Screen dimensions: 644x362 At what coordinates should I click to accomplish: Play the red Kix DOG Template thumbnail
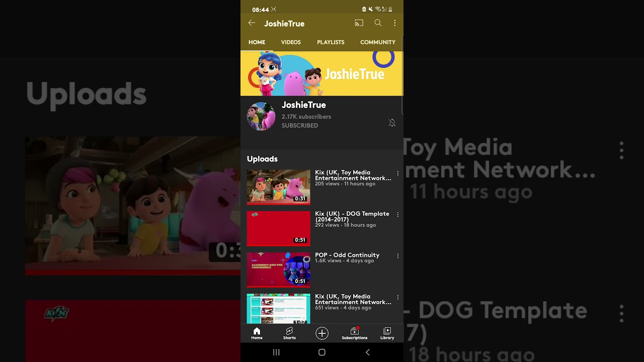click(278, 228)
